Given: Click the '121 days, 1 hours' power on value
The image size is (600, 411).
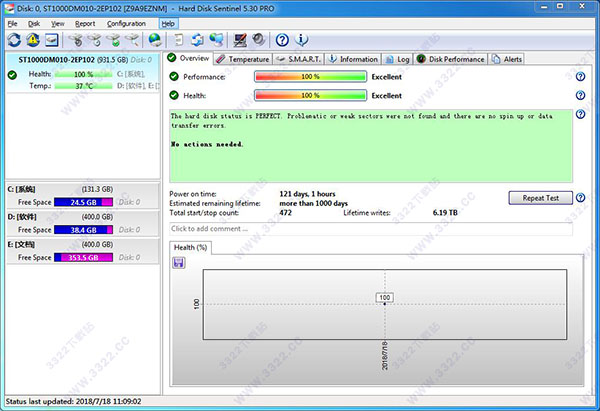Looking at the screenshot, I should coord(307,194).
